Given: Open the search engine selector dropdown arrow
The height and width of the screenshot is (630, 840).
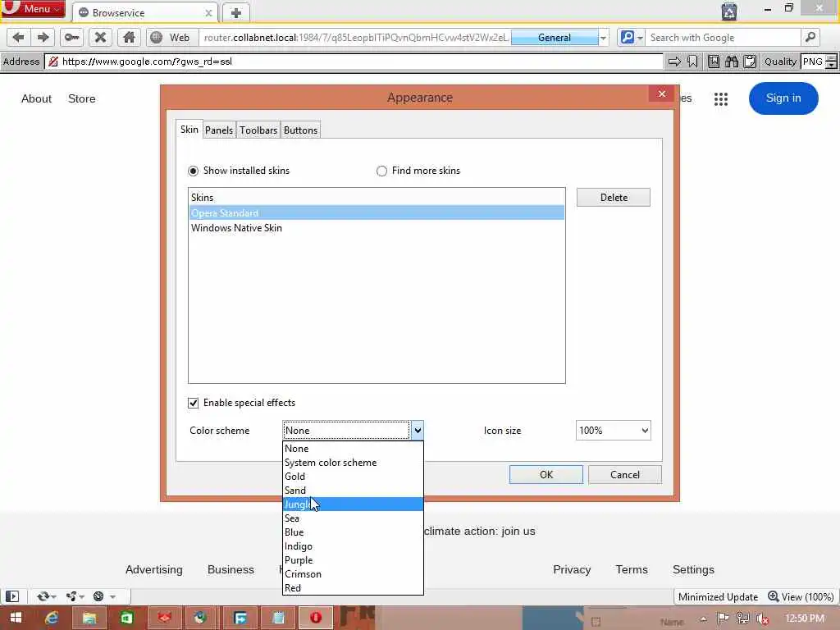Looking at the screenshot, I should pyautogui.click(x=640, y=38).
